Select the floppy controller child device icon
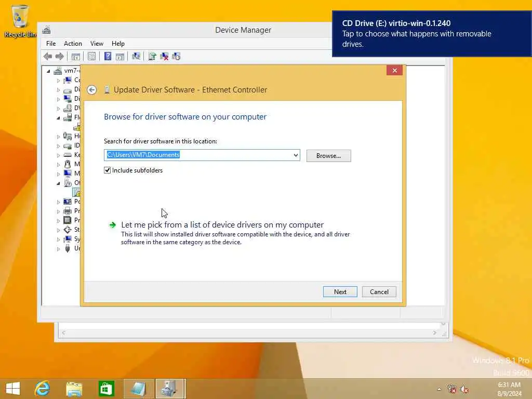The width and height of the screenshot is (532, 399). click(x=77, y=127)
